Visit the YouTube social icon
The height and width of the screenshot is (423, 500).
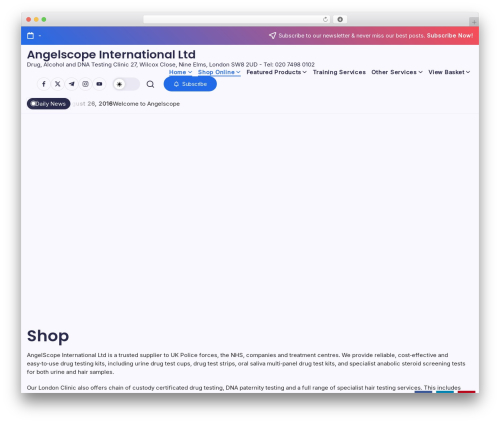(99, 84)
